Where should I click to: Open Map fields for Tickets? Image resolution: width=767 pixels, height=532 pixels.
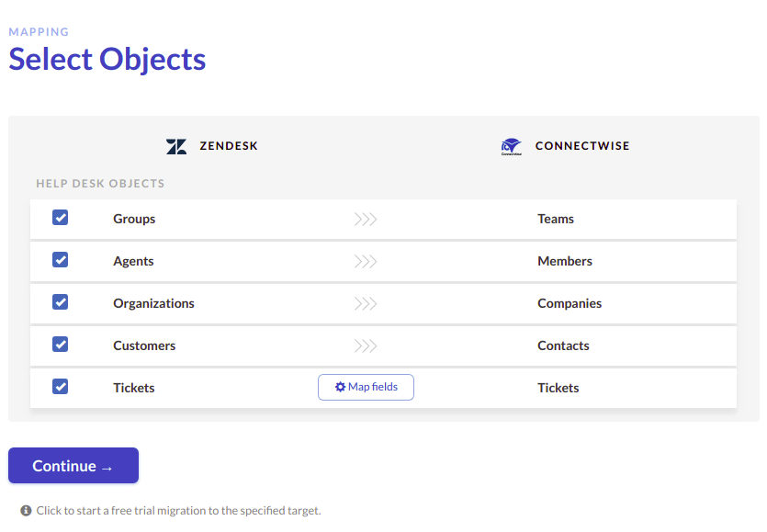[x=366, y=387]
